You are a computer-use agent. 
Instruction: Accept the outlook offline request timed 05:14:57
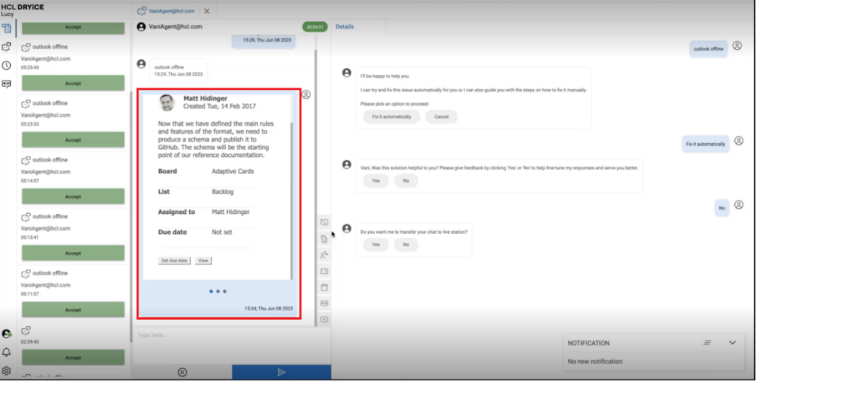point(73,197)
